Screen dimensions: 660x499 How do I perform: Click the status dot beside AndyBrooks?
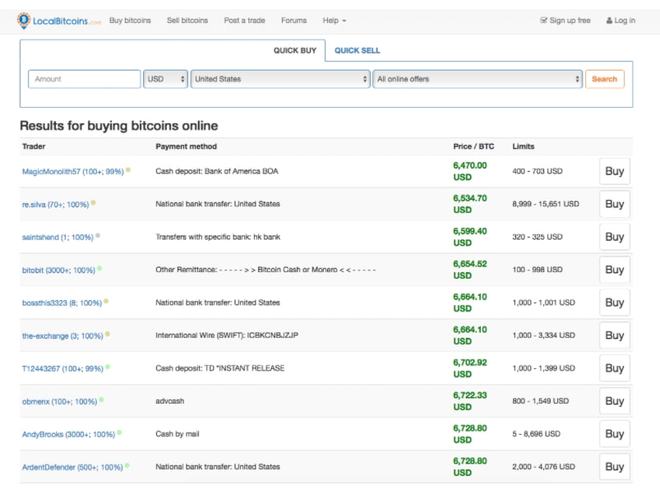click(x=119, y=433)
